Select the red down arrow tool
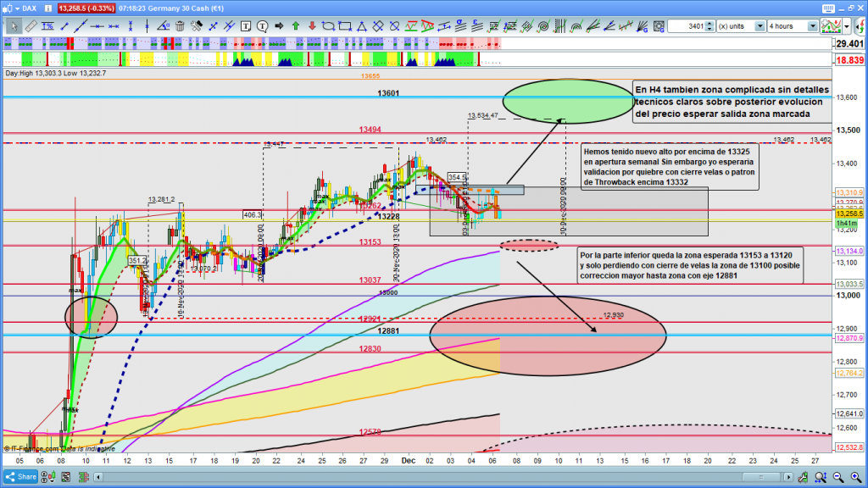This screenshot has height=488, width=868. pos(312,26)
